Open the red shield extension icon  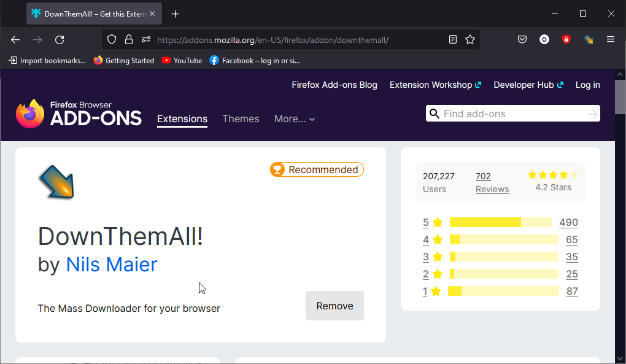566,39
